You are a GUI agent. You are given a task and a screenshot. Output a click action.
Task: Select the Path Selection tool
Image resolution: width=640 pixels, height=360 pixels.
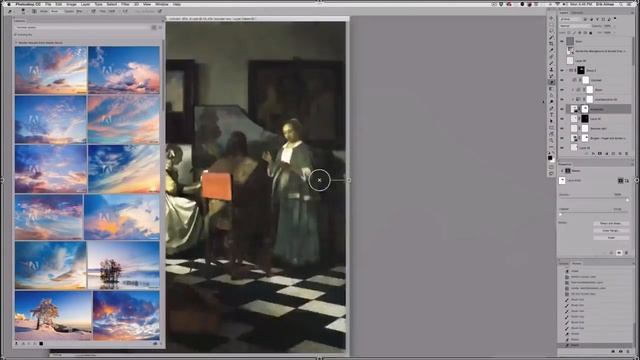pos(551,121)
